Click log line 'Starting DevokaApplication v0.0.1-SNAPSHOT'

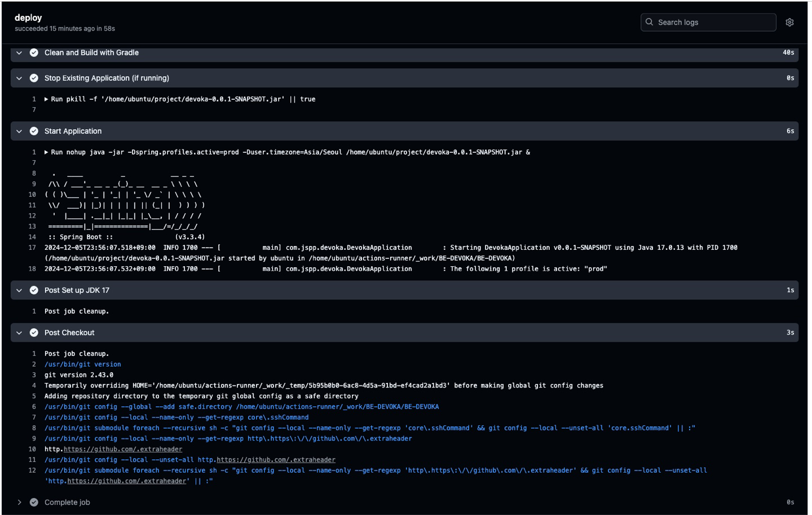[391, 253]
